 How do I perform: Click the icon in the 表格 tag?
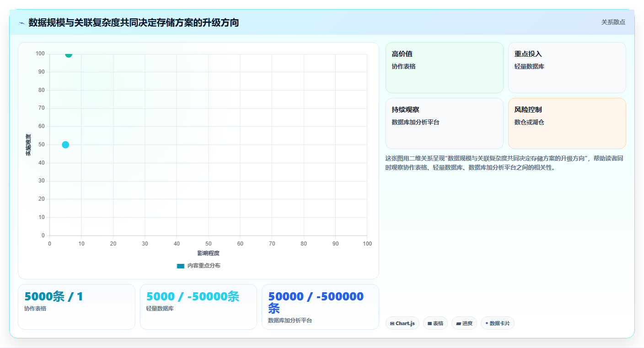[x=430, y=324]
